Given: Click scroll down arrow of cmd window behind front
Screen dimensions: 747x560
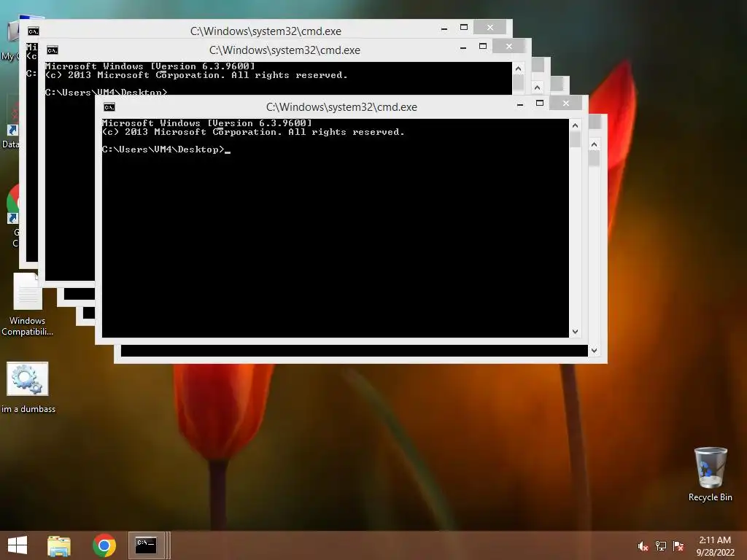Looking at the screenshot, I should (x=594, y=351).
